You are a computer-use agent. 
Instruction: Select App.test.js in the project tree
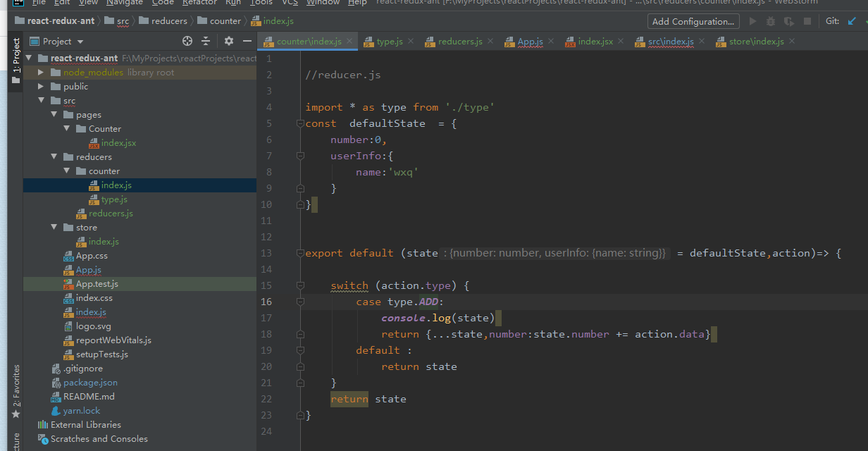tap(97, 284)
